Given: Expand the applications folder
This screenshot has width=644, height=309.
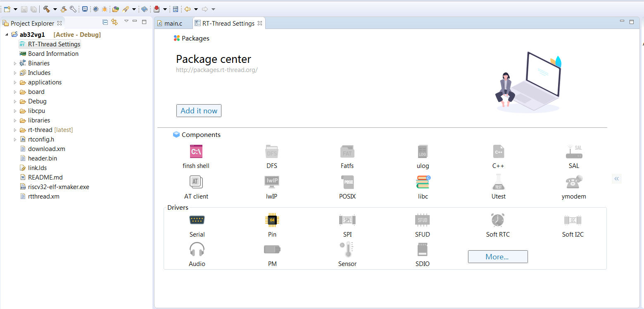Looking at the screenshot, I should [x=15, y=82].
